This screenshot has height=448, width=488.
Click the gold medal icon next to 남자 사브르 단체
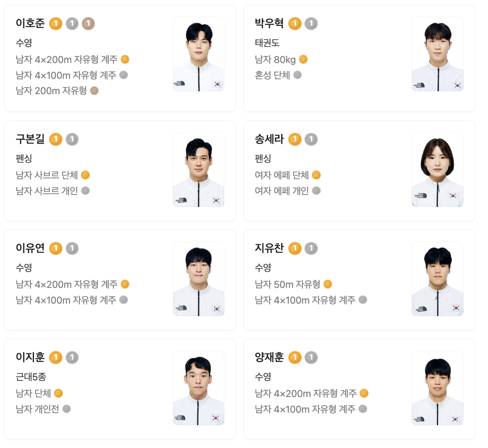point(85,175)
